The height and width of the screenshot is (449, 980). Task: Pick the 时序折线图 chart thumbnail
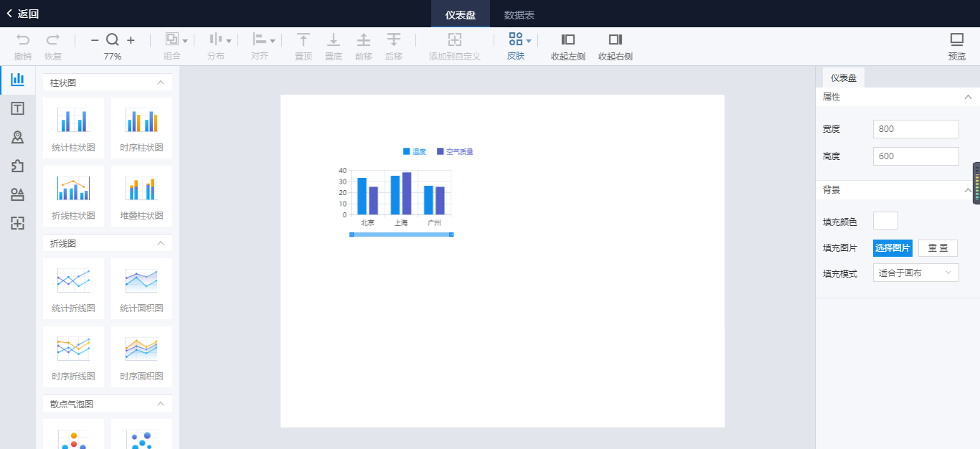[x=73, y=357]
